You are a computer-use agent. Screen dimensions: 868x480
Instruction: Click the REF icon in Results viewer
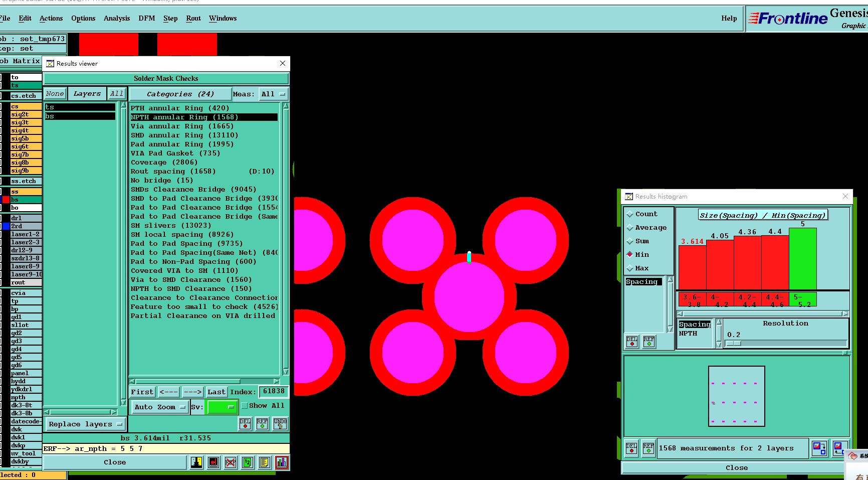262,424
